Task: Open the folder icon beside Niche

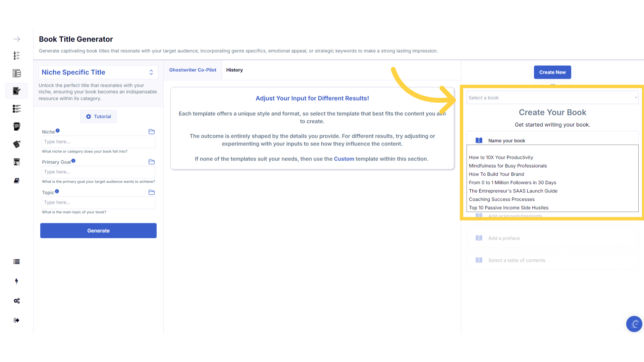Action: 152,132
